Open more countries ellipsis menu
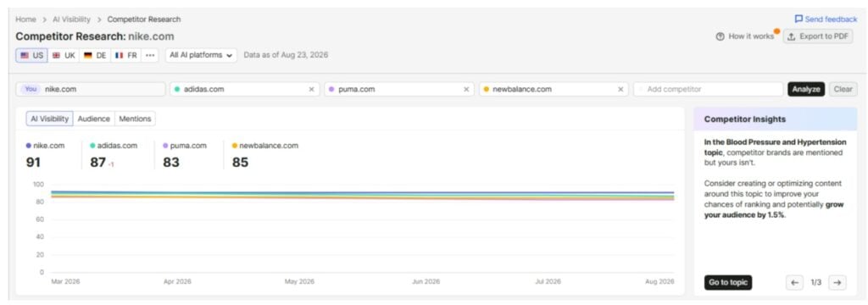The width and height of the screenshot is (868, 305). click(x=150, y=55)
